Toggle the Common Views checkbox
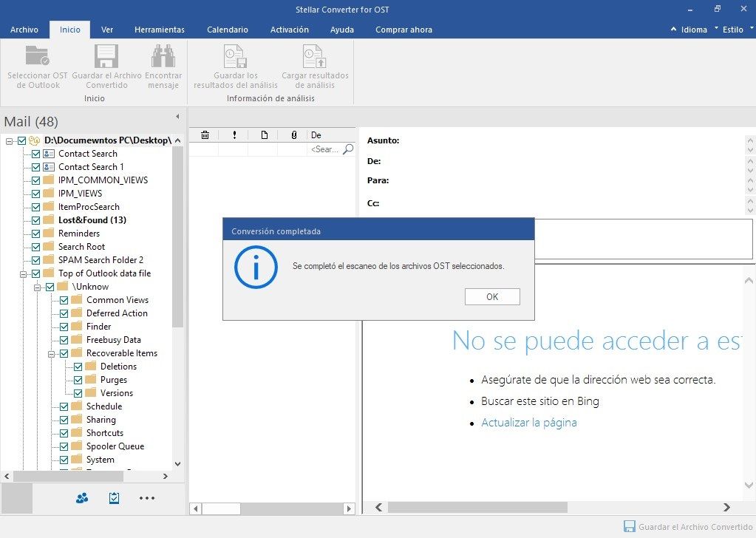 pyautogui.click(x=64, y=300)
